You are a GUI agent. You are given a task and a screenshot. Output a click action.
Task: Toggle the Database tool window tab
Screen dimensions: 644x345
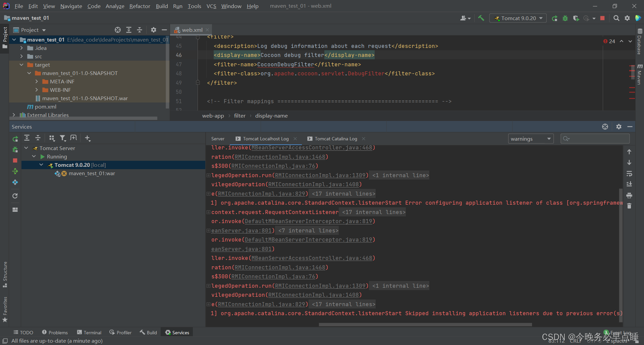[639, 42]
